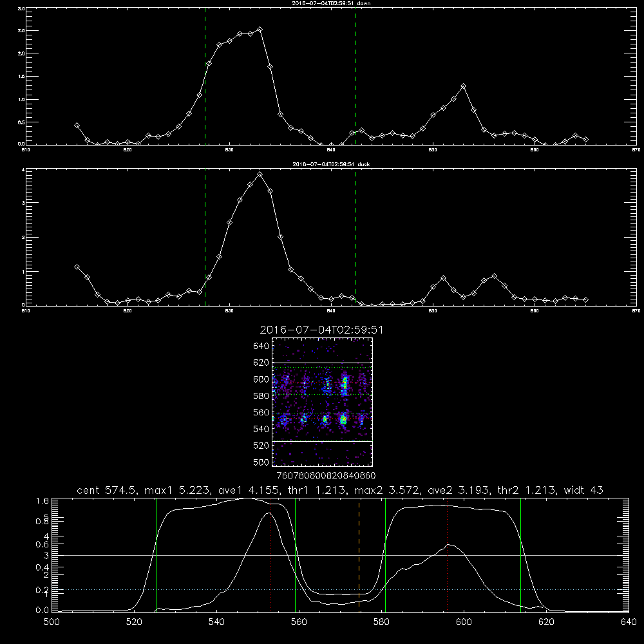Select the 'ave2 3.193' value in stats line
This screenshot has width=644, height=644.
459,490
